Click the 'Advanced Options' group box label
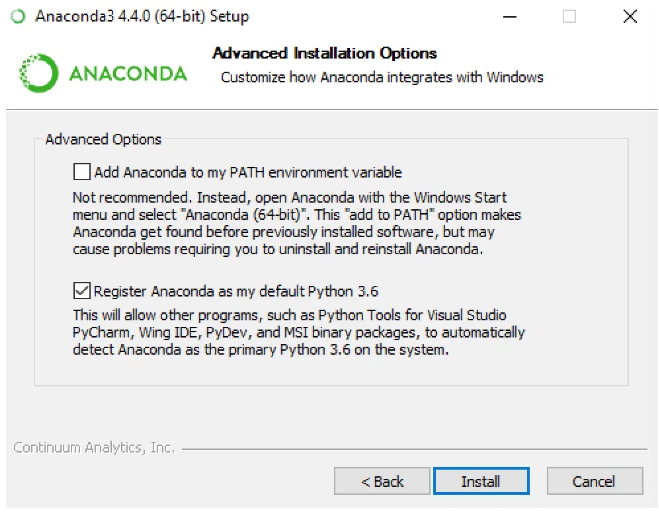 103,140
